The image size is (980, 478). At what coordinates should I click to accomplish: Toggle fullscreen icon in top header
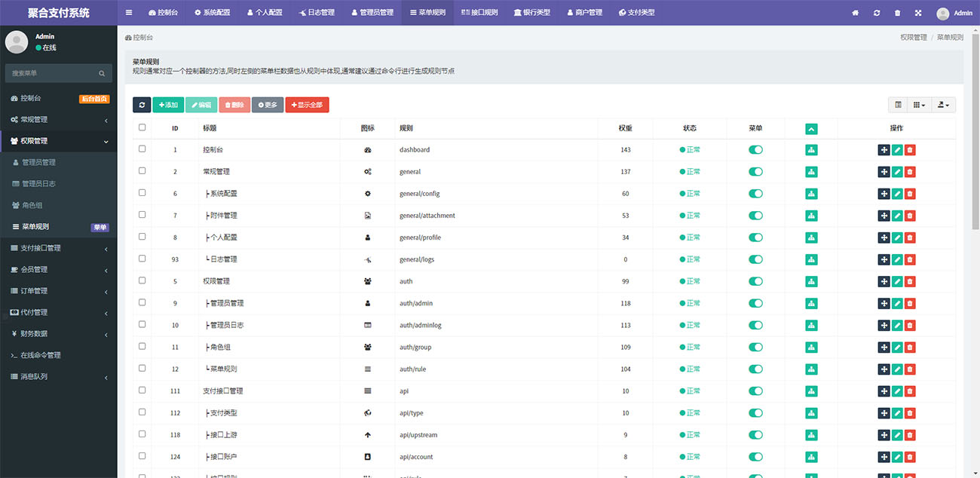[x=918, y=13]
